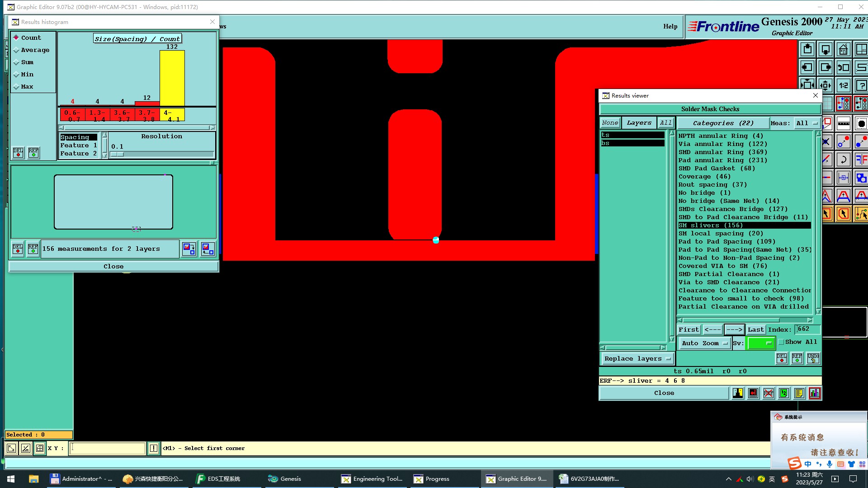
Task: Click the Home view icon
Action: 843,49
